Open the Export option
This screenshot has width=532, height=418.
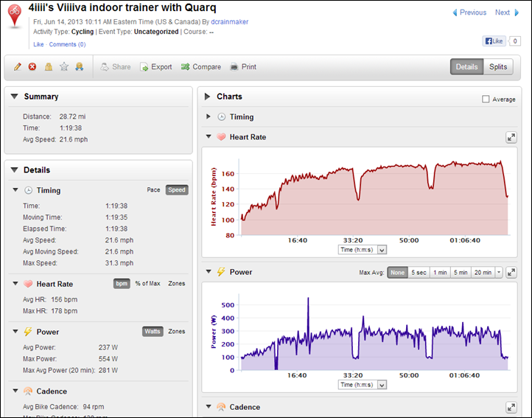pos(156,67)
